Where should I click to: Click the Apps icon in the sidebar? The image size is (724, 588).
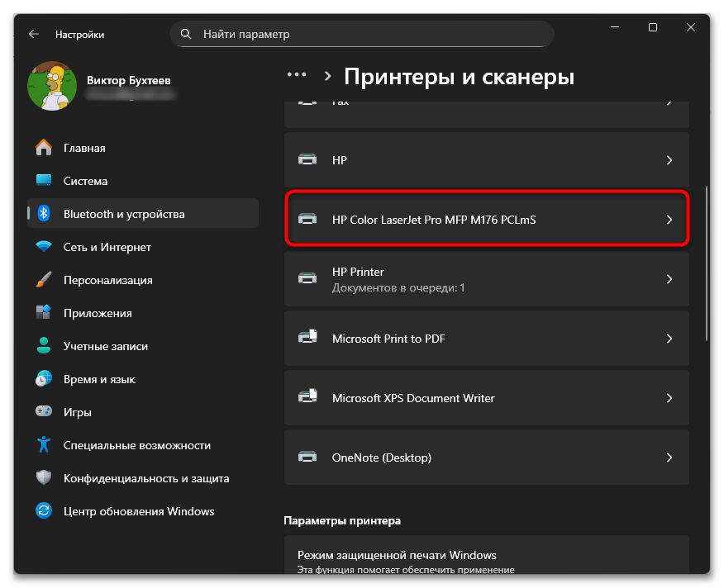click(x=44, y=312)
